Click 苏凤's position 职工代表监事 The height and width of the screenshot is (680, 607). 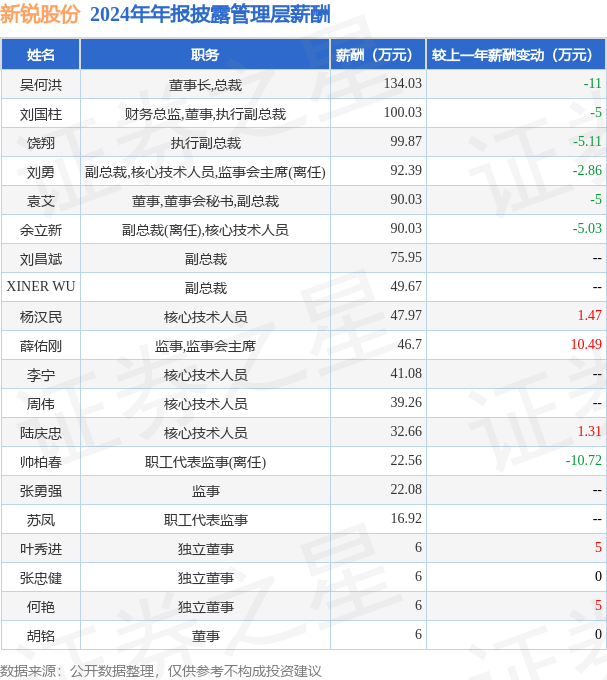point(205,520)
